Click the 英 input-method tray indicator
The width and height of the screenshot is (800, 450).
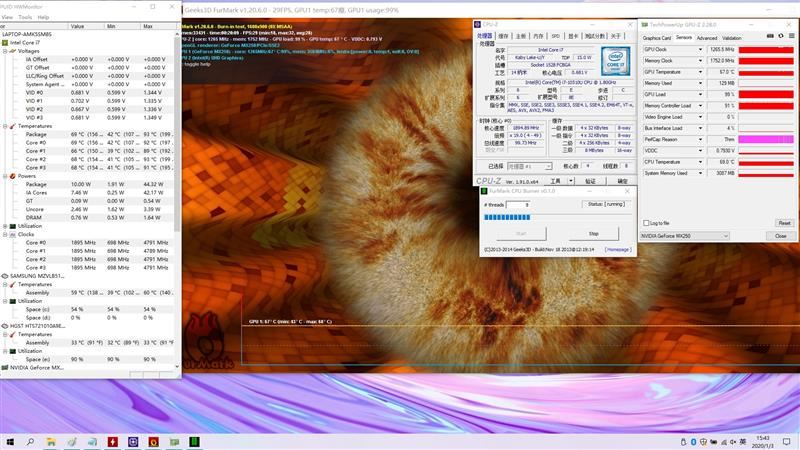[743, 442]
